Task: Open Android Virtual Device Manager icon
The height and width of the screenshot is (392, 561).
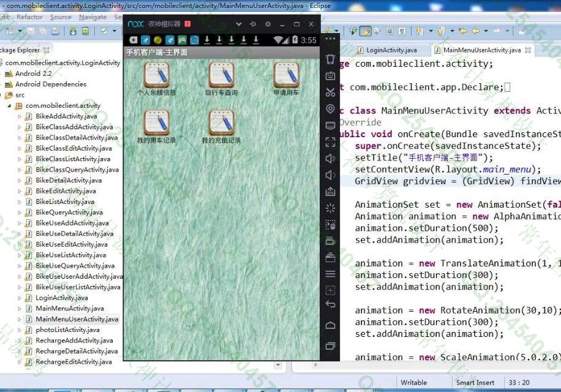Action: [86, 31]
